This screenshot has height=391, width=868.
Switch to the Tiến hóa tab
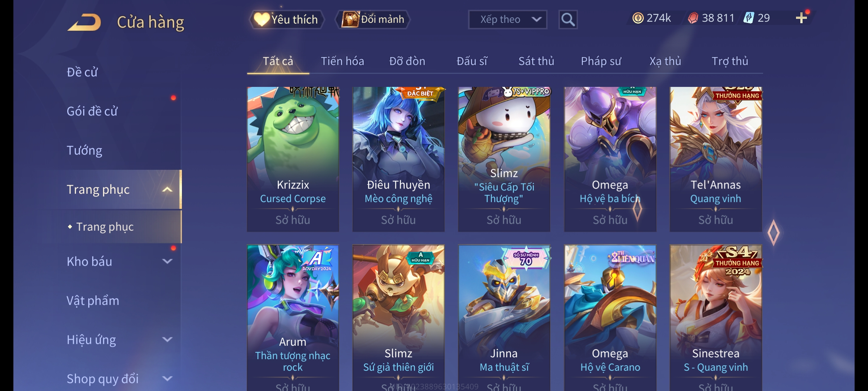click(342, 61)
